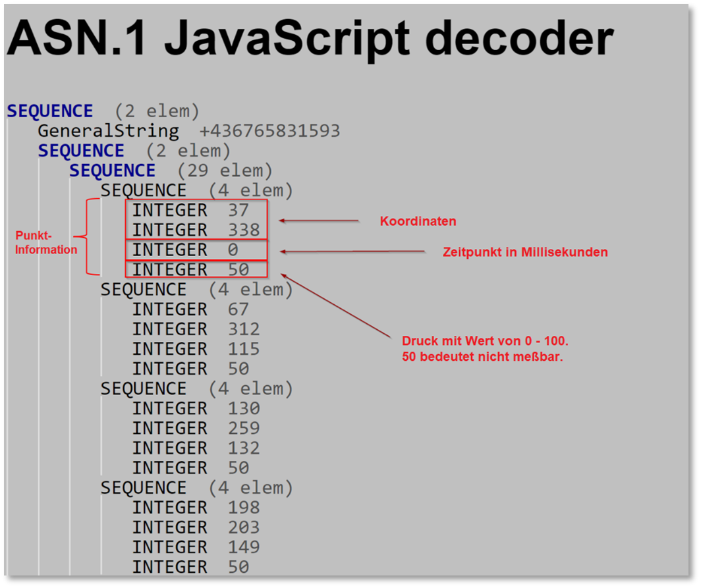Select the INTEGER 338 entry
Image resolution: width=701 pixels, height=588 pixels.
196,230
